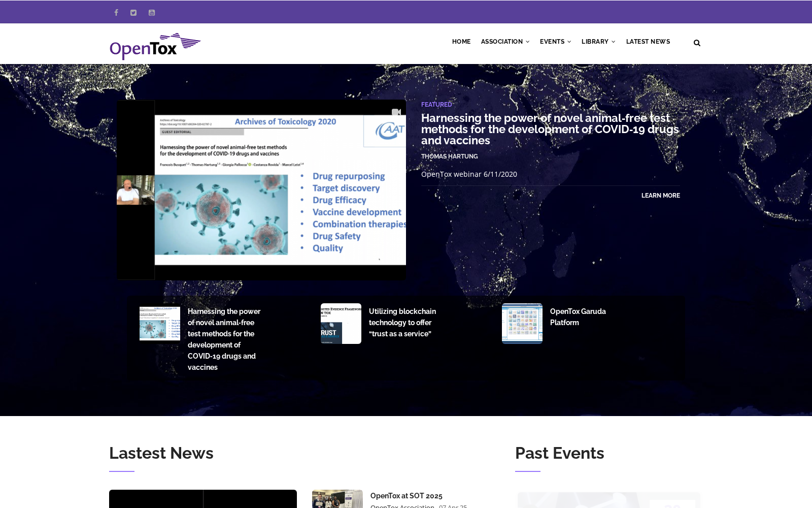Click the SOT 2025 news thumbnail image
Viewport: 812px width, 508px height.
(337, 499)
